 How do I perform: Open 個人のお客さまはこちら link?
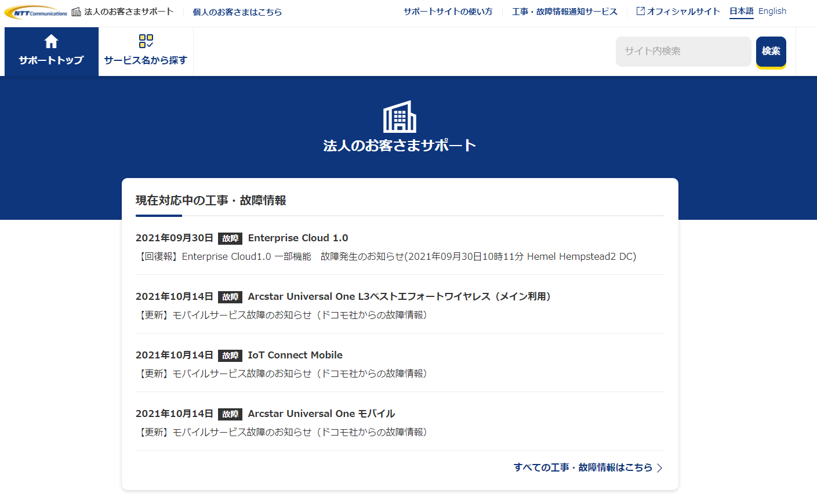tap(237, 12)
